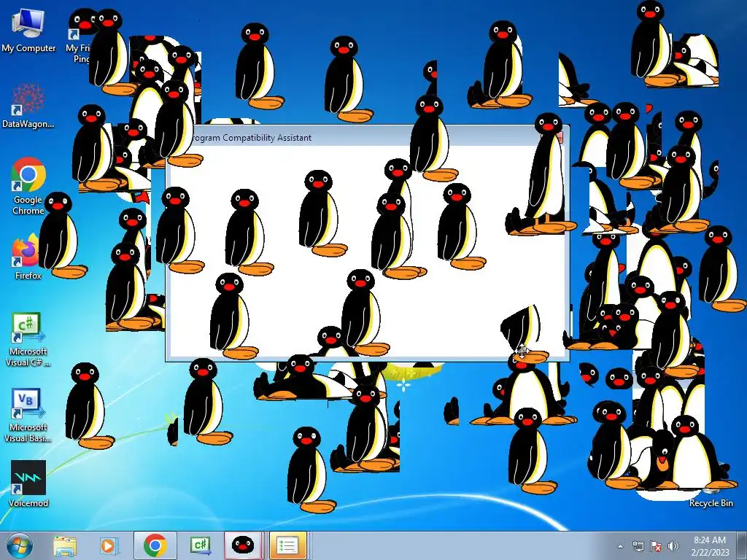Switch to Chrome in the taskbar
This screenshot has width=747, height=560.
(x=155, y=545)
